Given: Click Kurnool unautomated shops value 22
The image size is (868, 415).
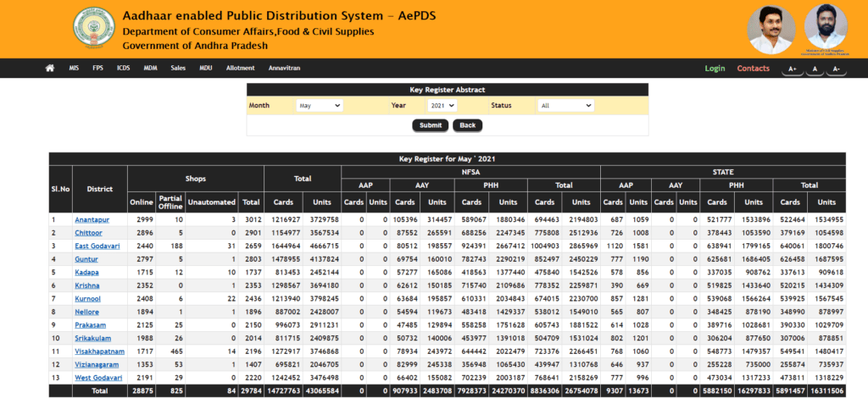Looking at the screenshot, I should coord(233,299).
